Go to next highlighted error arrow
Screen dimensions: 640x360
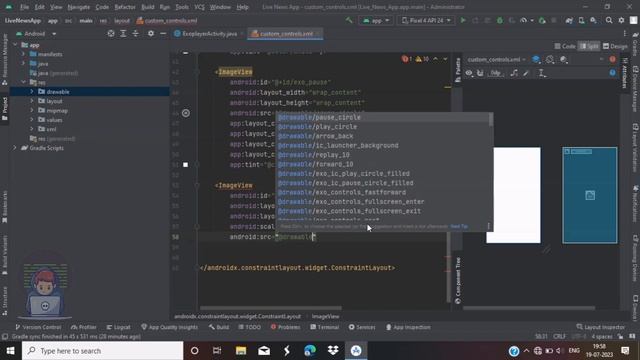445,59
